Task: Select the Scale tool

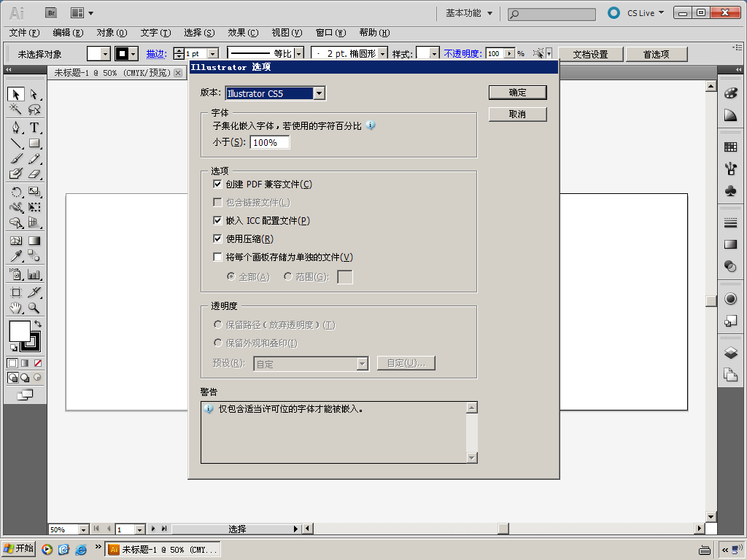Action: click(x=34, y=192)
